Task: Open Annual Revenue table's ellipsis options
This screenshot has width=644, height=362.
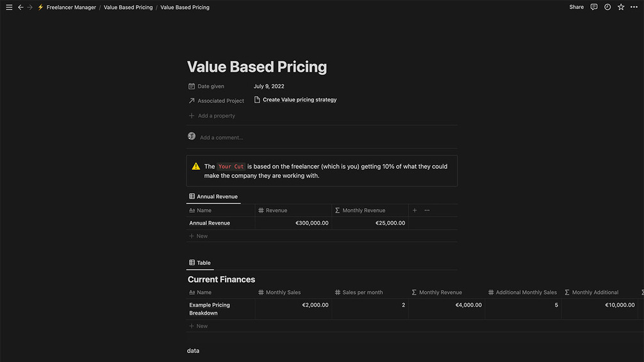Action: [427, 210]
